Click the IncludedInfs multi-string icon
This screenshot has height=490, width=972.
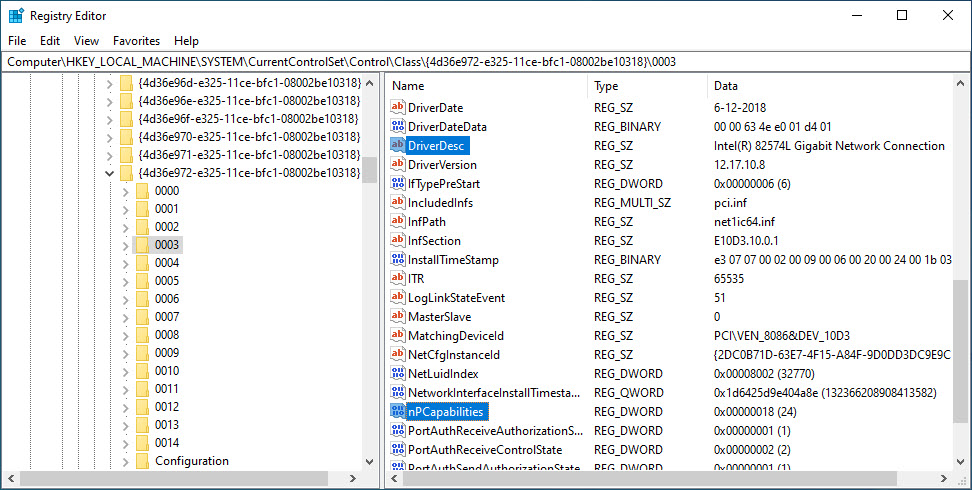click(x=397, y=203)
